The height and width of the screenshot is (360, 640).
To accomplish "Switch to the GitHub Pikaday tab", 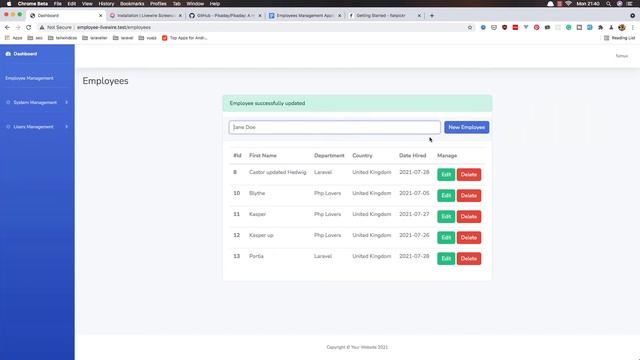I will point(225,16).
